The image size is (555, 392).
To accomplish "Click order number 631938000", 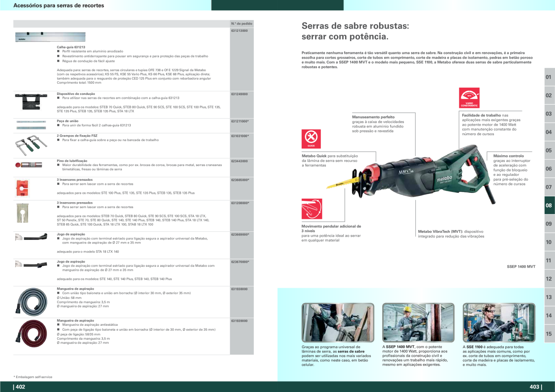I will (239, 289).
